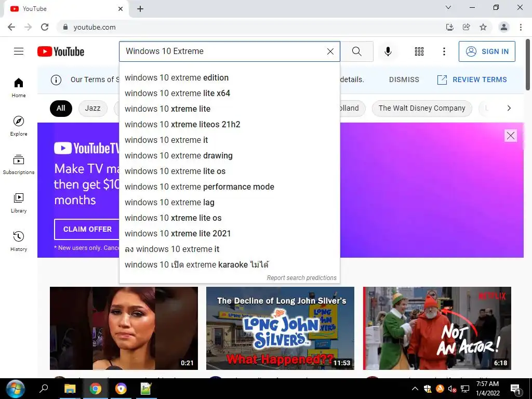Open the notification center icon
The image size is (532, 399).
click(x=516, y=389)
